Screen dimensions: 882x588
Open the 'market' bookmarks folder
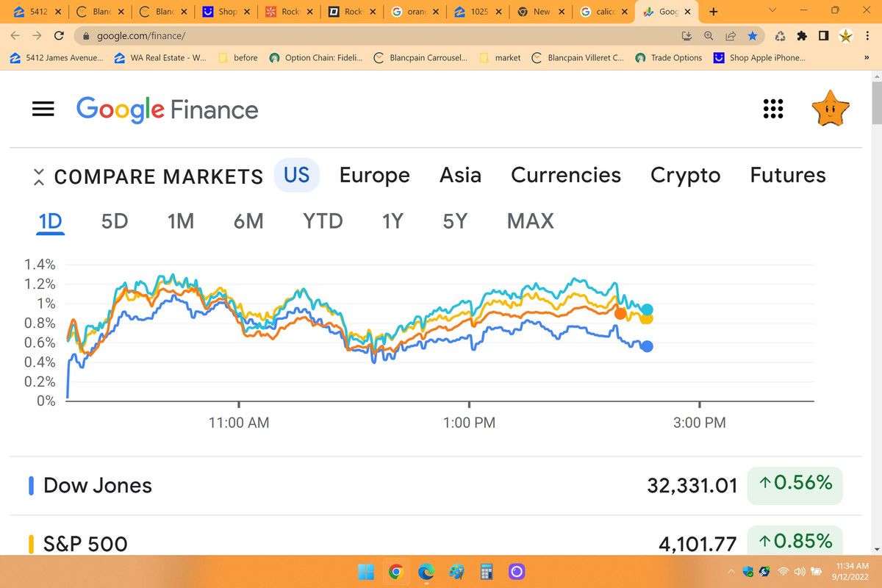pos(500,57)
